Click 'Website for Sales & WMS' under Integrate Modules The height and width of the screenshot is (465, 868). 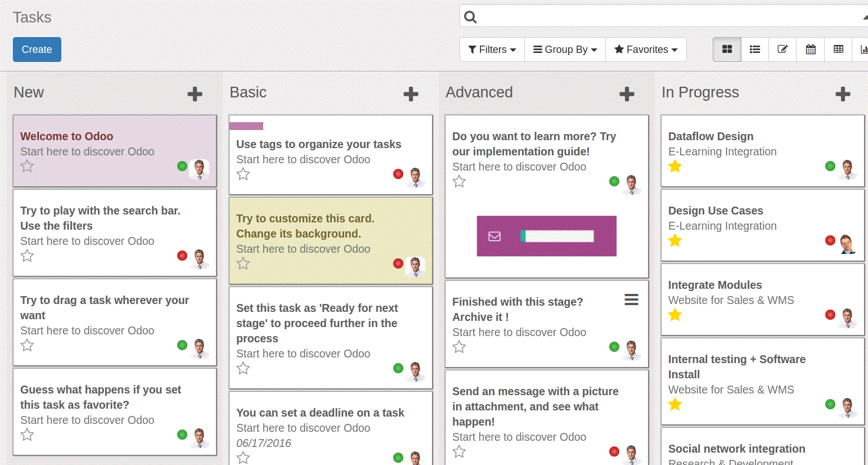(x=731, y=300)
